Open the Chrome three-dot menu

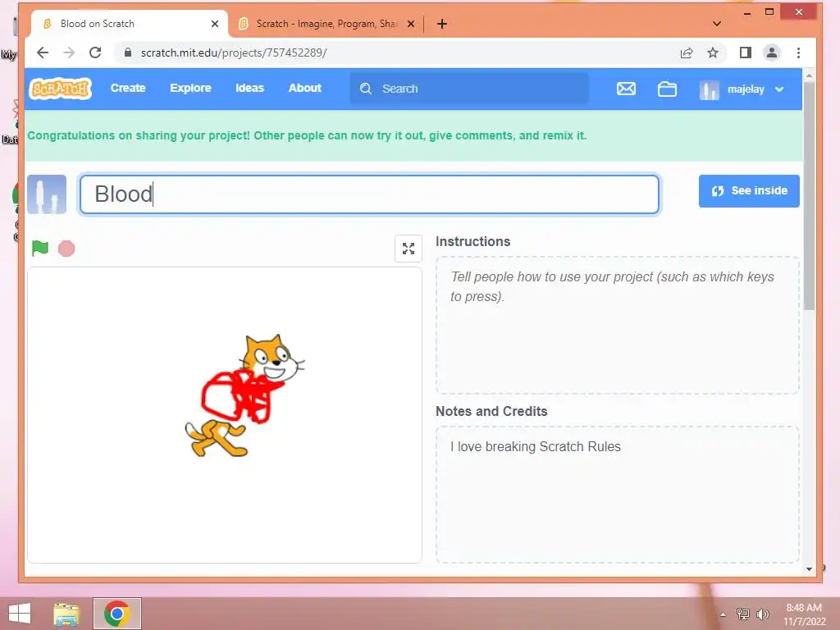(x=798, y=52)
